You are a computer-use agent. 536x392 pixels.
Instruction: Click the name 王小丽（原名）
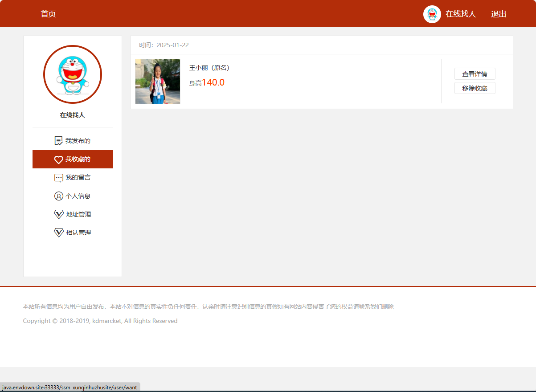point(209,68)
